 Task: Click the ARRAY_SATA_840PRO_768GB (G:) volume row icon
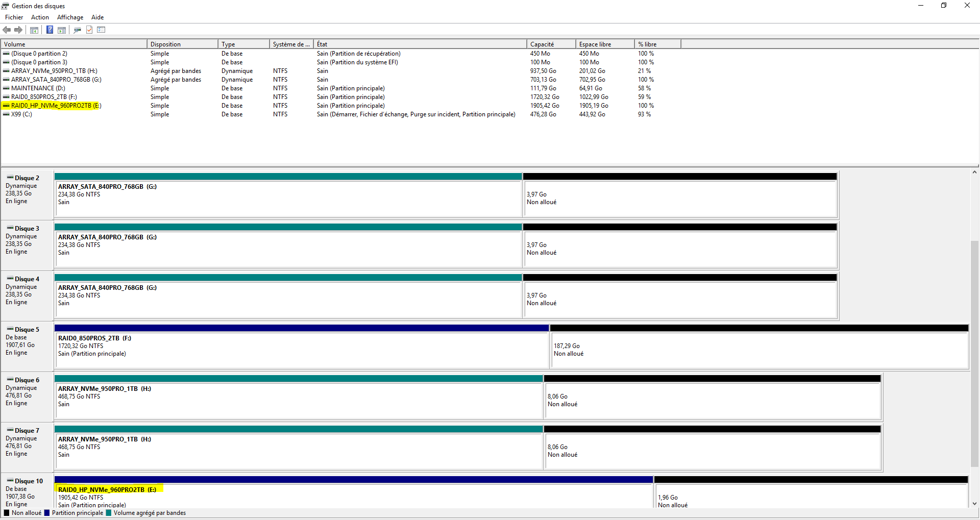click(x=6, y=80)
